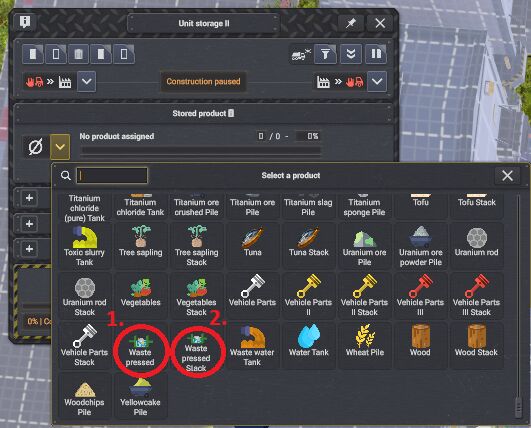Toggle truck delivery option icon

301,54
